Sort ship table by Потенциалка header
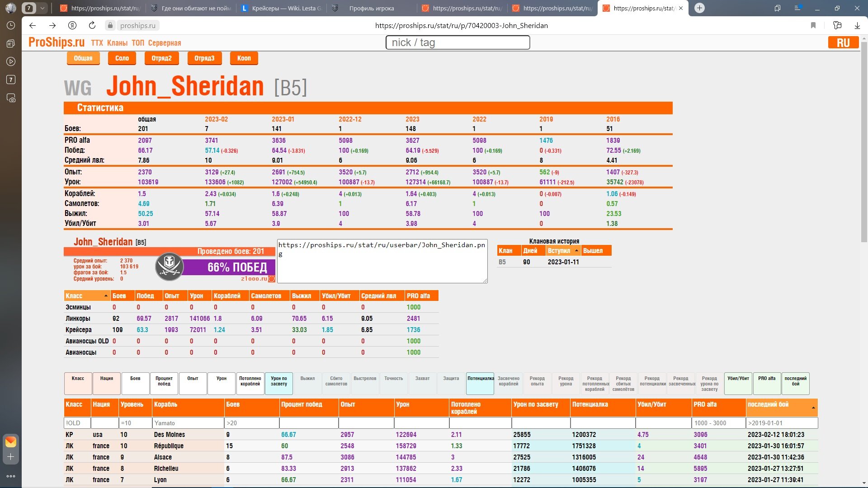 tap(603, 408)
